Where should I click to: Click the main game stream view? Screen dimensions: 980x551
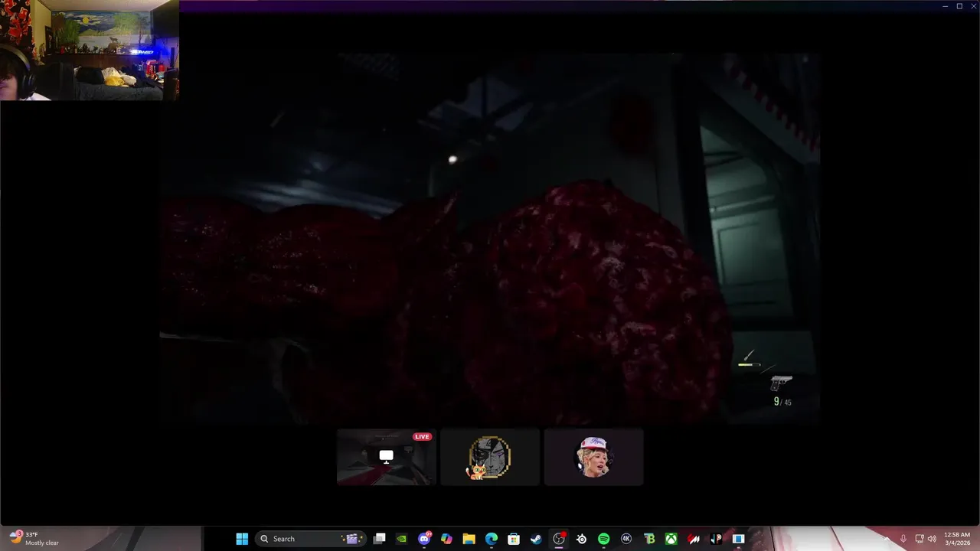click(490, 239)
